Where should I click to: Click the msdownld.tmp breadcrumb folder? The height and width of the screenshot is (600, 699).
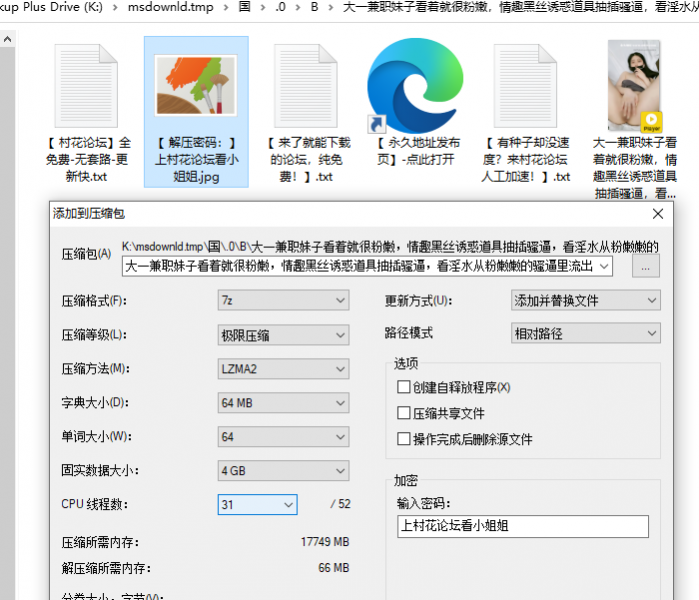pyautogui.click(x=171, y=9)
